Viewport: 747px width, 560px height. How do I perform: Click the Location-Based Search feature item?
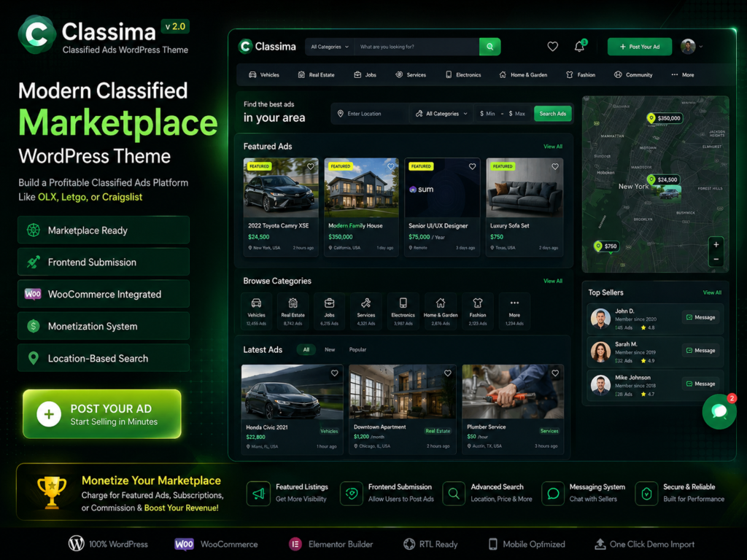pos(104,358)
